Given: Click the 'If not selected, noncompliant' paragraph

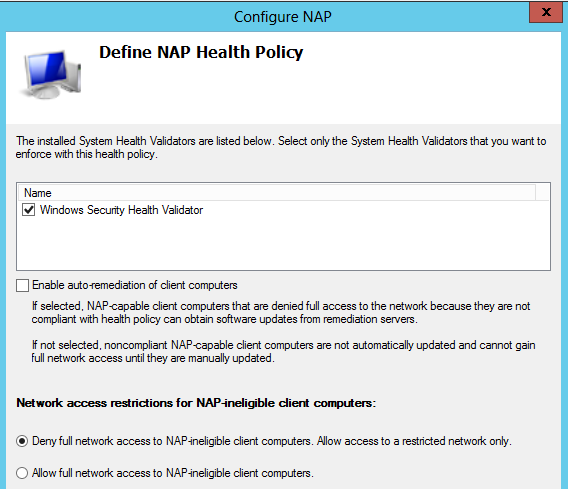Looking at the screenshot, I should (x=283, y=351).
